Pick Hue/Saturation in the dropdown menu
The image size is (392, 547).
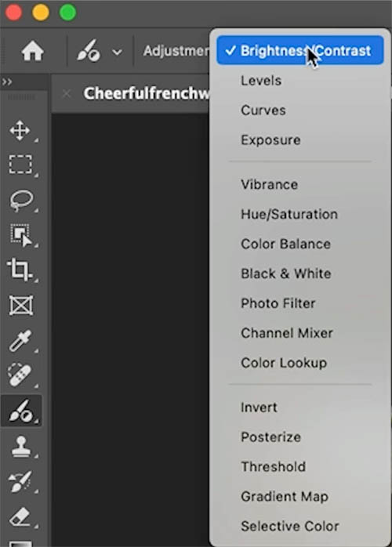click(x=289, y=214)
